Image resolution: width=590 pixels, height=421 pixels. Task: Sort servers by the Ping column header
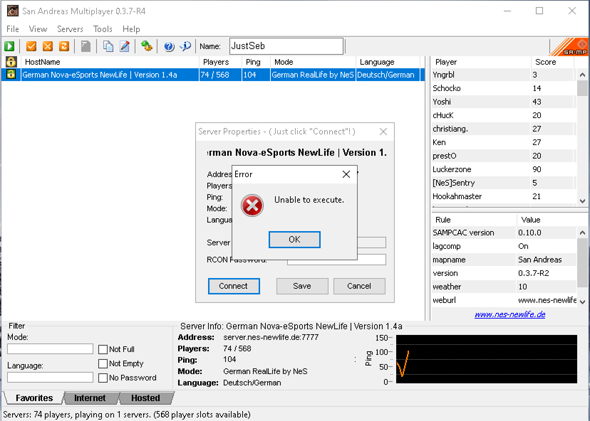point(256,62)
